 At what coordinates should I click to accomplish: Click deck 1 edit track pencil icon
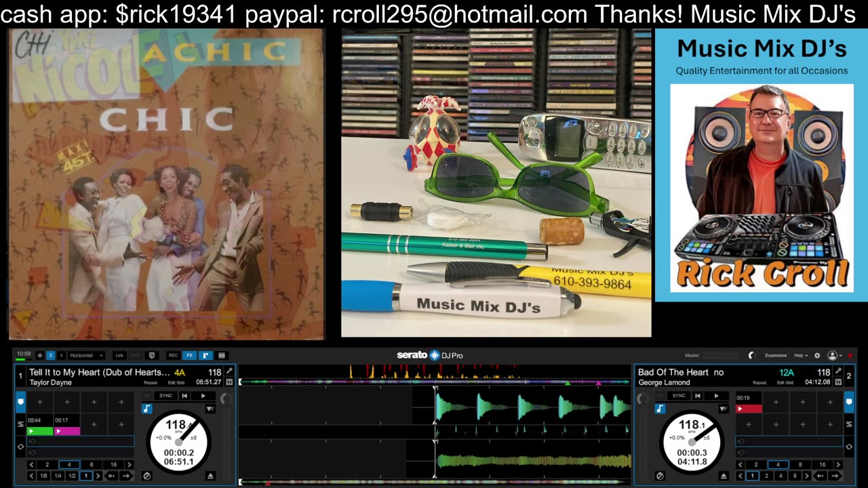point(230,371)
